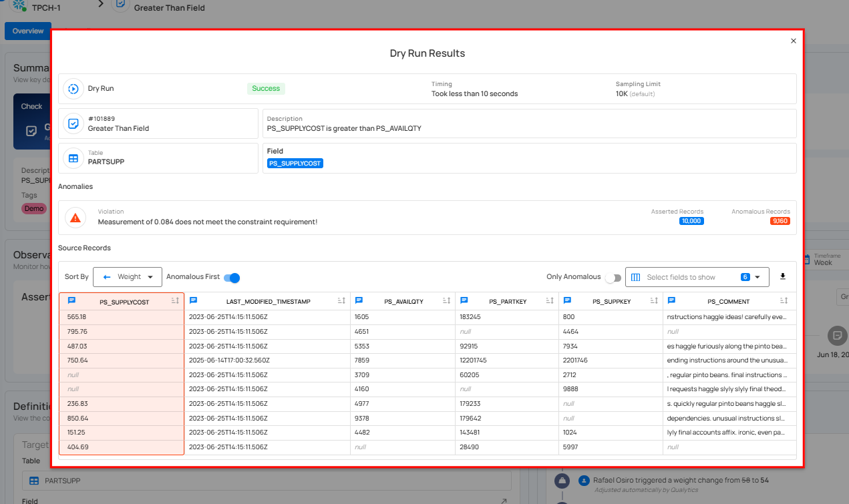Click the Greater Than Field check icon
849x504 pixels.
click(x=73, y=123)
